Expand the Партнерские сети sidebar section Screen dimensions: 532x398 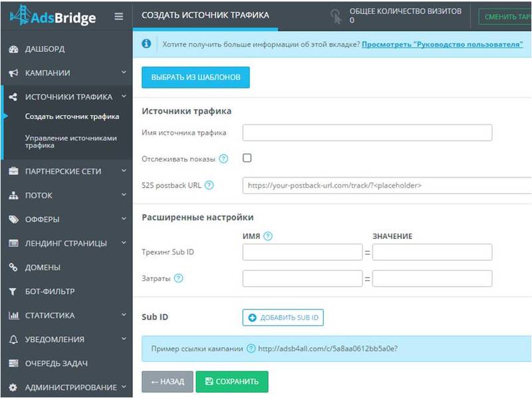66,172
